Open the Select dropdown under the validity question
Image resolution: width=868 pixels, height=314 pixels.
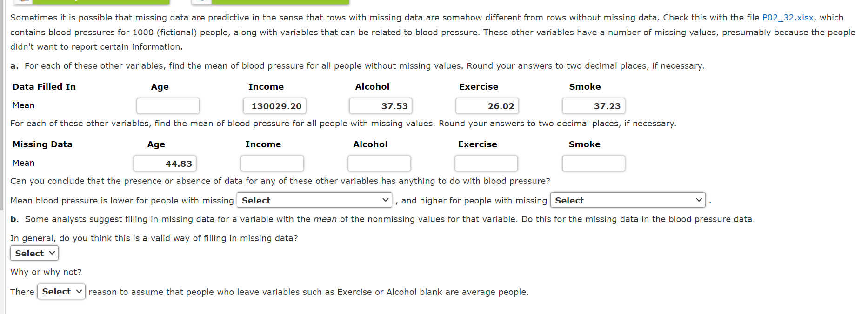click(x=34, y=253)
